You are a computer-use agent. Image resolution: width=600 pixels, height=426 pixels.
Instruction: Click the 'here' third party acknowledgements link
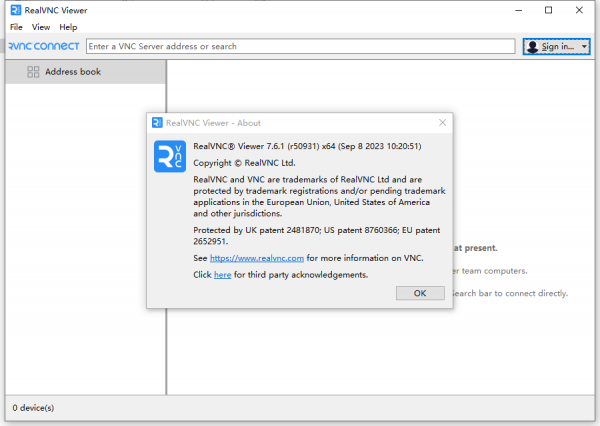(222, 275)
